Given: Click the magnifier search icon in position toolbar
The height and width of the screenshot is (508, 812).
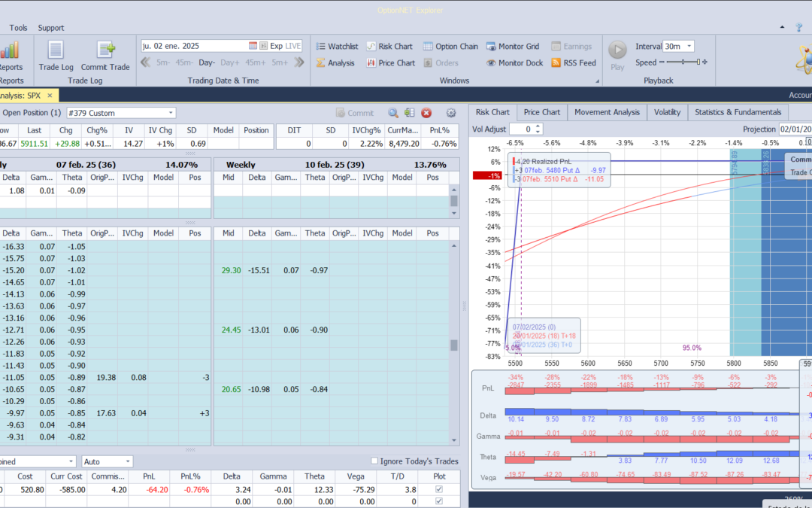Looking at the screenshot, I should click(x=393, y=113).
